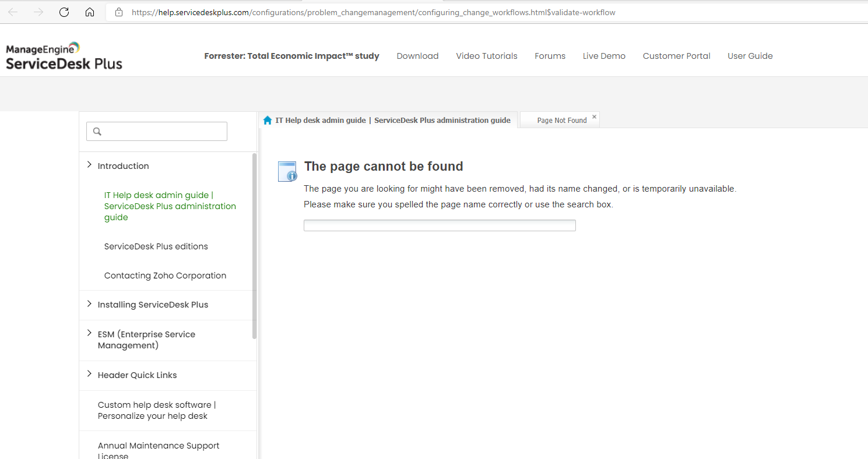Image resolution: width=868 pixels, height=459 pixels.
Task: Click the sidebar search input field
Action: point(157,131)
